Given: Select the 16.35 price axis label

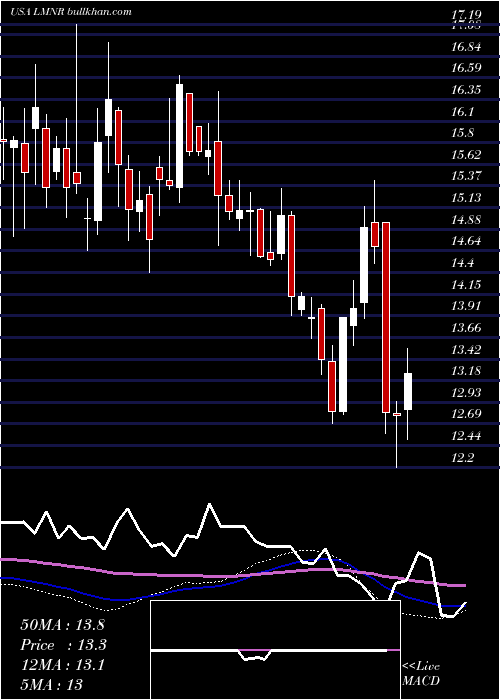Looking at the screenshot, I should [466, 90].
